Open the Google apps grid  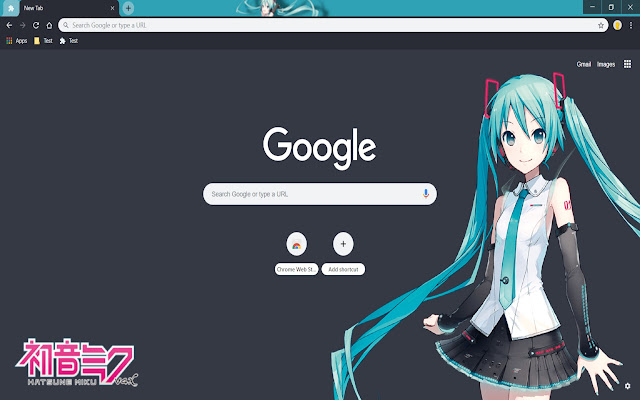tap(627, 64)
